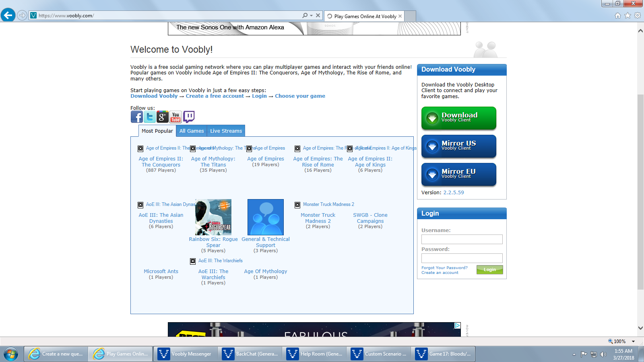This screenshot has height=362, width=644.
Task: Open SWGB - Clone Campaigns game link
Action: coord(370,218)
